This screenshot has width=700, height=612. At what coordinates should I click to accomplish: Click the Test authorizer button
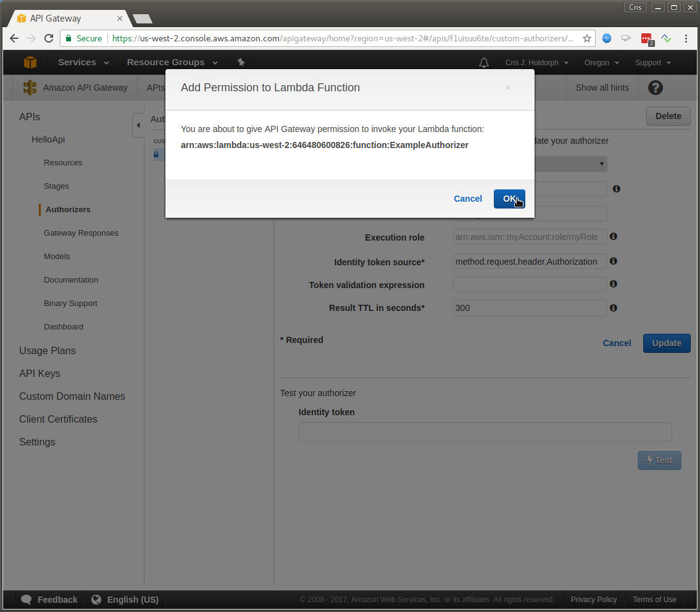659,460
